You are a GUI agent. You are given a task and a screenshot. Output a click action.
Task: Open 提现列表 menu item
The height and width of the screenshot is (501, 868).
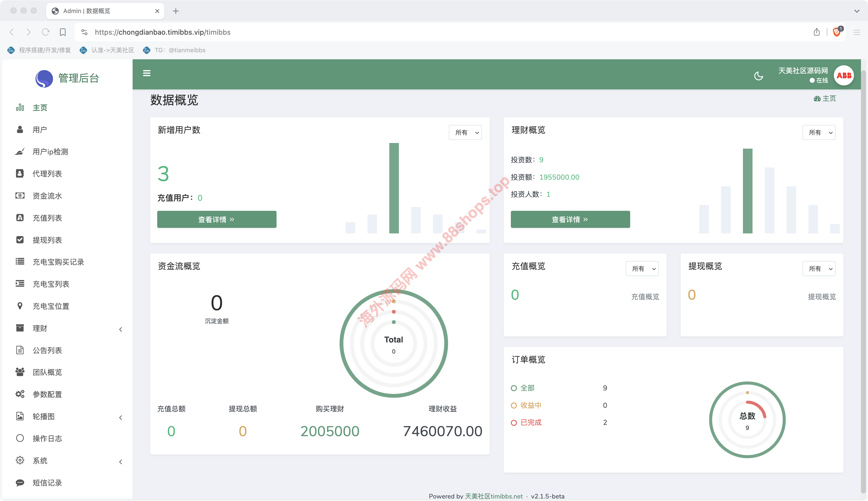coord(47,240)
